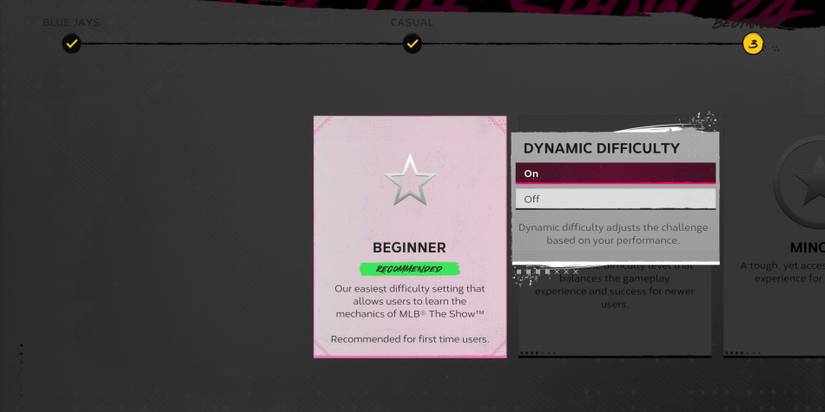Screen dimensions: 825x412
Task: Click the Dynamic Difficulty header
Action: pyautogui.click(x=601, y=148)
